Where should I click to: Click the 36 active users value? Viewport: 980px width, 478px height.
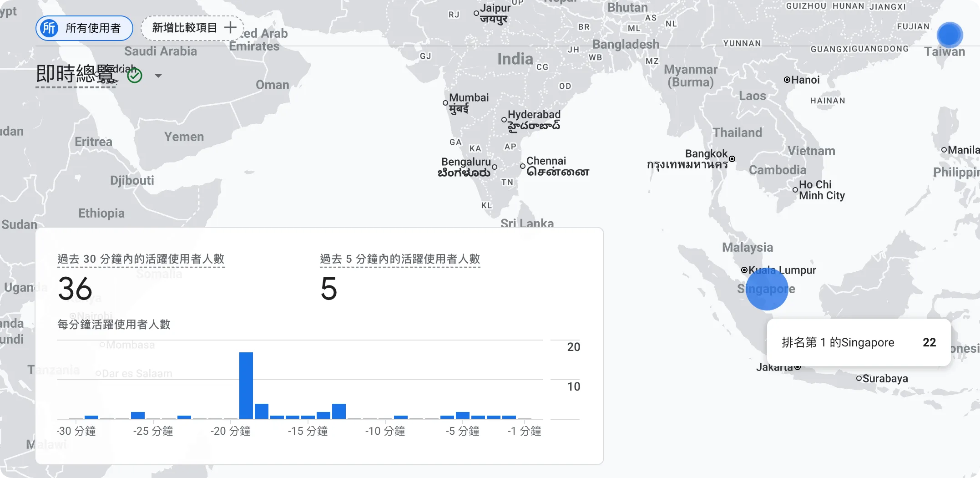[x=75, y=289]
